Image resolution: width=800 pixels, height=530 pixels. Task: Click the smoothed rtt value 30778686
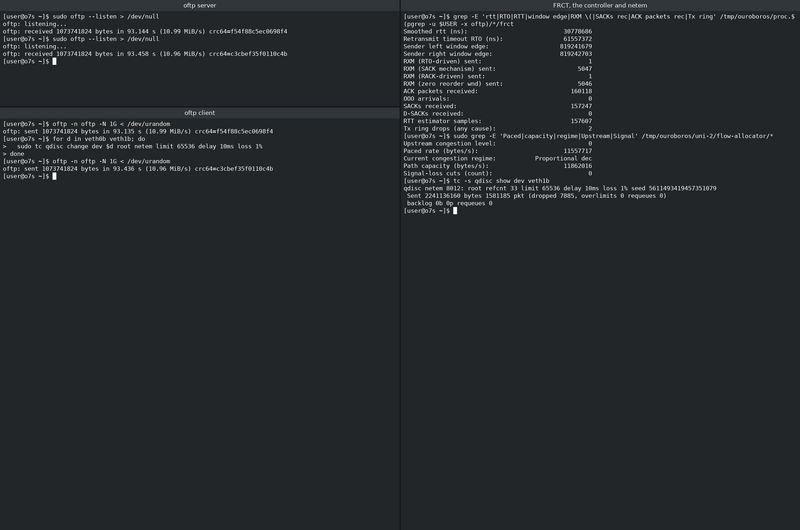(578, 32)
